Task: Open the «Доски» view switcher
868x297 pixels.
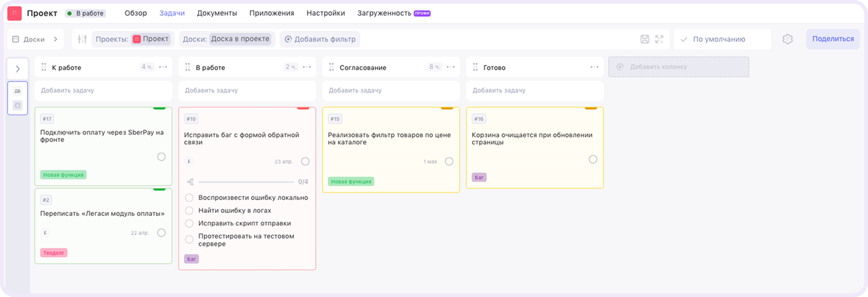Action: 35,39
